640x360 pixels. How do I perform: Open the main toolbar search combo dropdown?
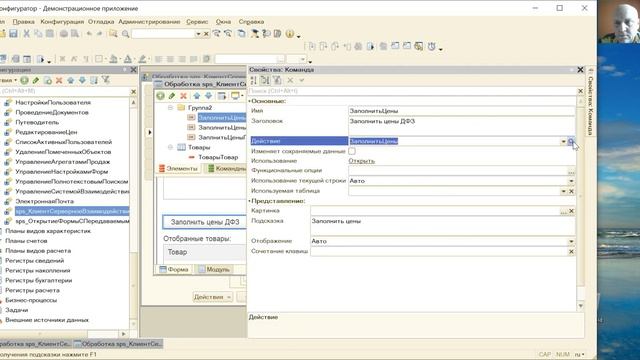tap(198, 34)
